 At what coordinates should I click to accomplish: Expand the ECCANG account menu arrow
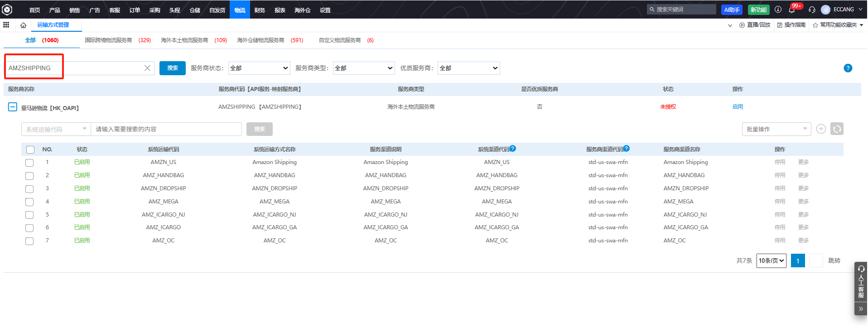(x=860, y=9)
